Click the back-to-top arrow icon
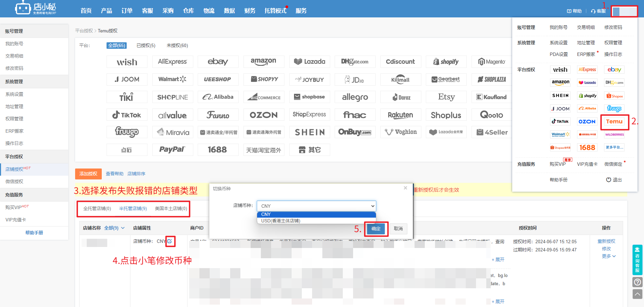 [638, 294]
